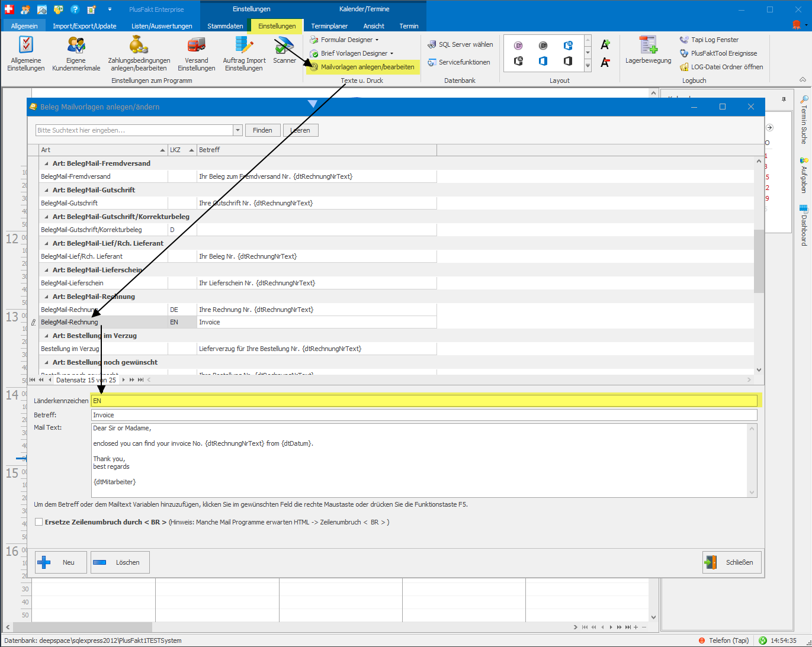
Task: Sort the grid by the Art column header
Action: coord(103,150)
